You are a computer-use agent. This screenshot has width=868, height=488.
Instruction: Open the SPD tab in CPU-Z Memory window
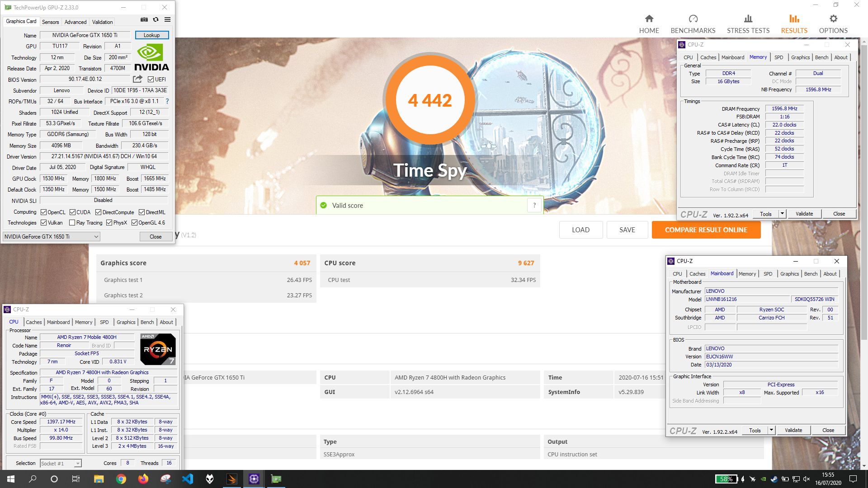pos(778,57)
